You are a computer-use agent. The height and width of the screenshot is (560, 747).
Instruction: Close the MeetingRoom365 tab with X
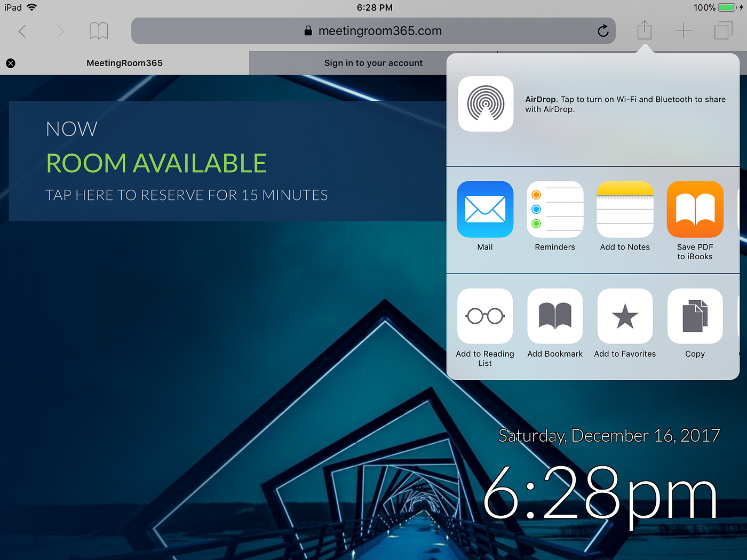11,63
